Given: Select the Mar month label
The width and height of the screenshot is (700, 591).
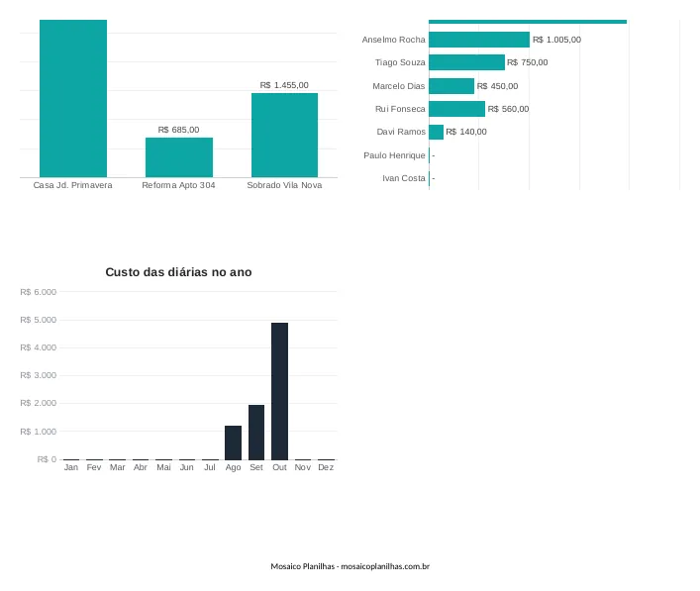Looking at the screenshot, I should tap(118, 467).
